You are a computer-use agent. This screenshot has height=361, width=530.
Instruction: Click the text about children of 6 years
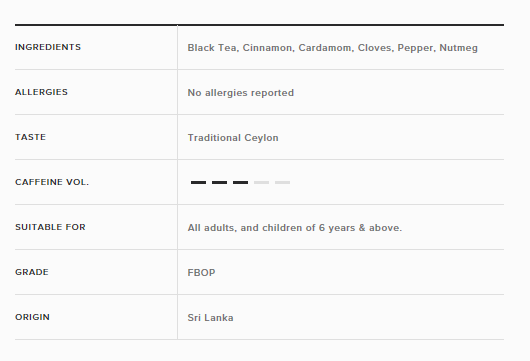coord(295,228)
